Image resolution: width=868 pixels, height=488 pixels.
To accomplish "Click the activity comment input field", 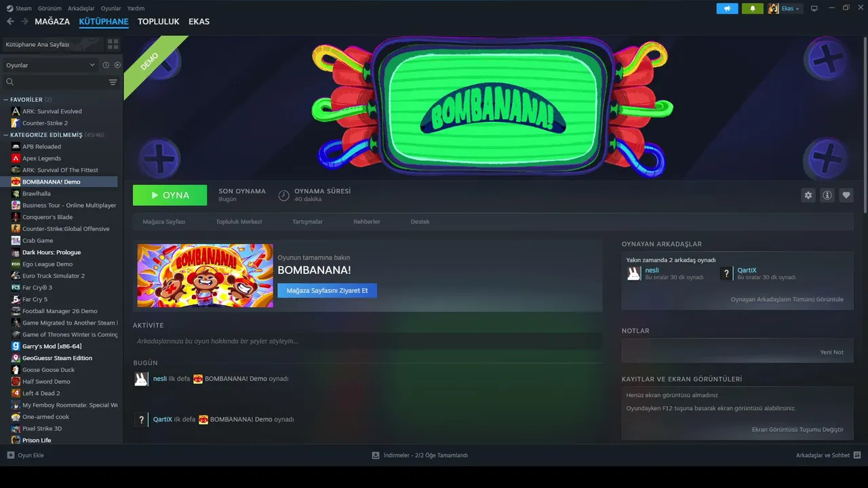I will point(367,341).
